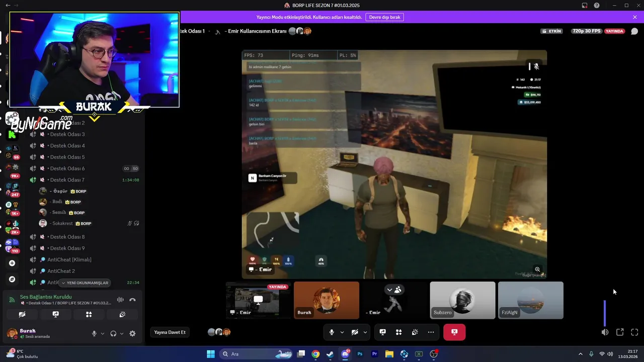The height and width of the screenshot is (362, 644).
Task: Open microphone options arrow in the call controls
Action: [x=342, y=332]
